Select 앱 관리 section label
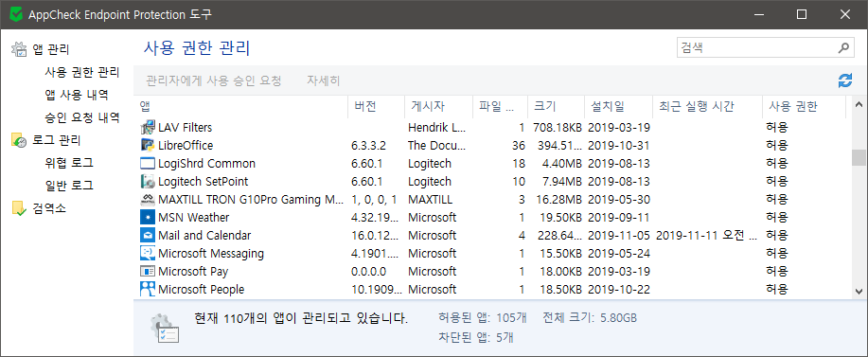The width and height of the screenshot is (868, 357). (51, 49)
